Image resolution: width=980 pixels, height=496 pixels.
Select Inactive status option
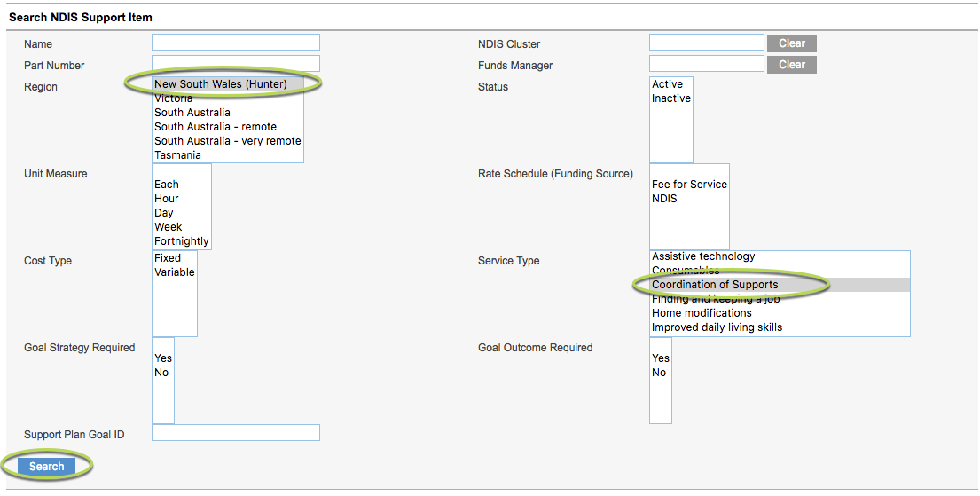670,98
